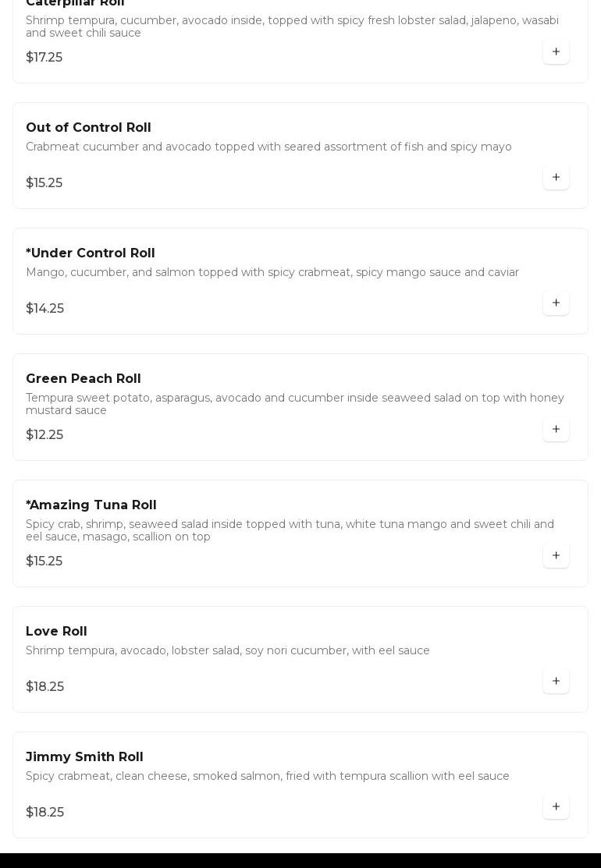Screen dimensions: 601x868
Task: Add Love Roll with the plus icon
Action: (x=556, y=682)
